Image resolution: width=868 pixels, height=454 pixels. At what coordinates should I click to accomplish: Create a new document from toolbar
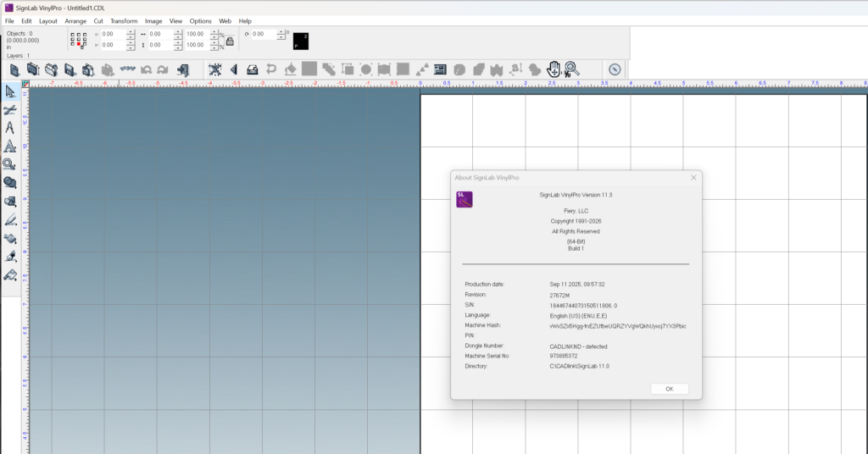pyautogui.click(x=14, y=69)
